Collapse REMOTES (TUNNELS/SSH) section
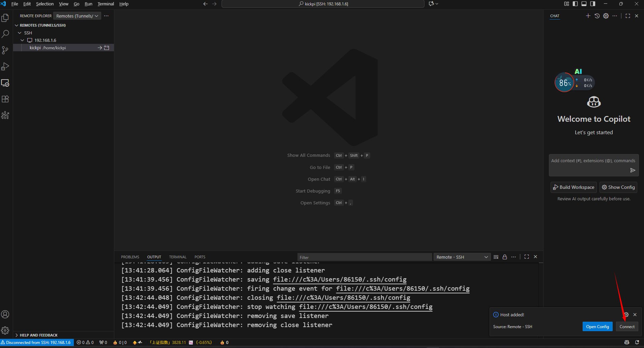 pyautogui.click(x=17, y=25)
